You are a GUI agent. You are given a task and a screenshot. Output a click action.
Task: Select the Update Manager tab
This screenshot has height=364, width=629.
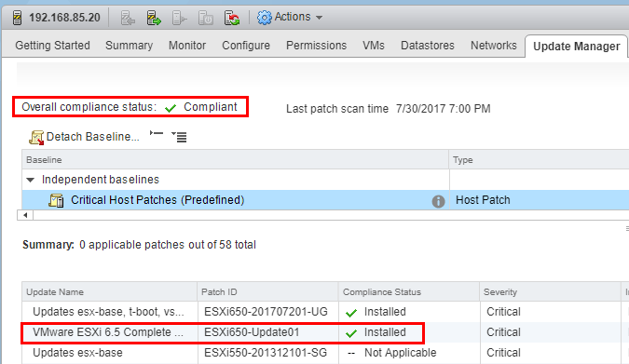[x=577, y=47]
